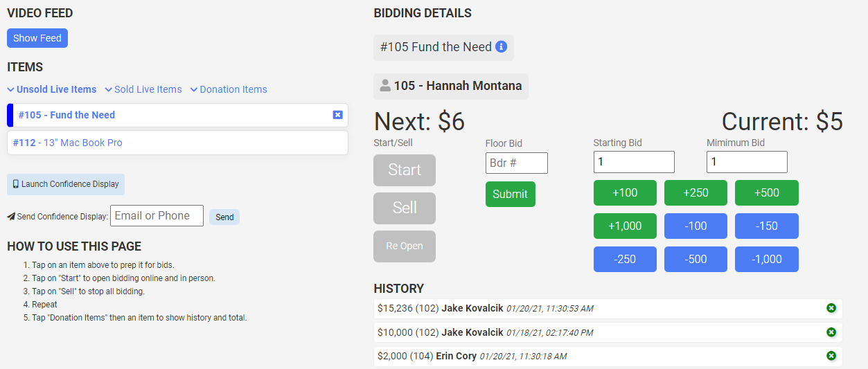Remove Jake Kovalcik's $10,000 bid entry
This screenshot has height=369, width=868.
[x=831, y=332]
